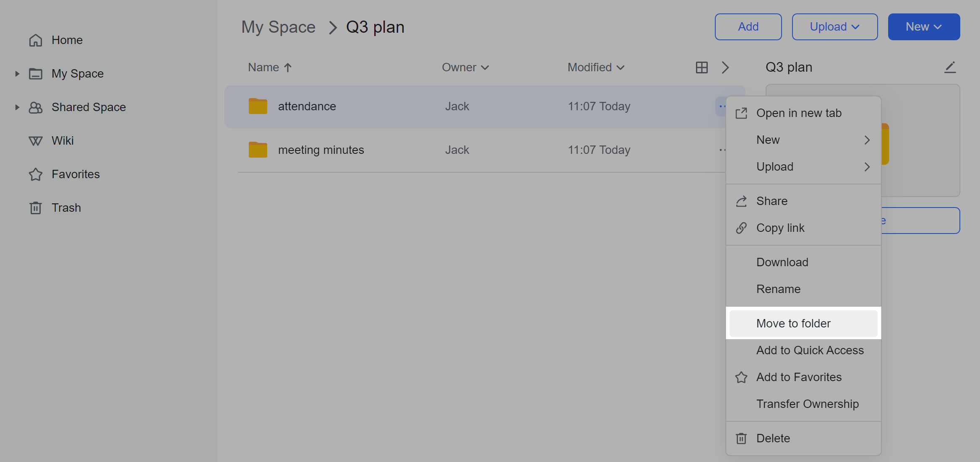
Task: Click the Favorites star in the sidebar
Action: tap(36, 174)
